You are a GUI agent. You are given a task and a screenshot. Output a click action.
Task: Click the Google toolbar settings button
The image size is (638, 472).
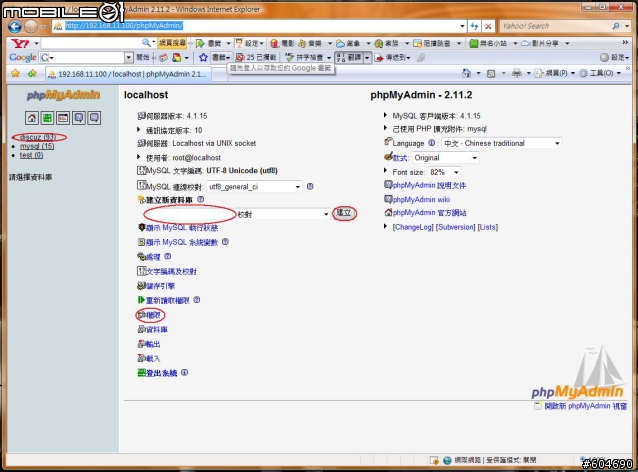614,58
